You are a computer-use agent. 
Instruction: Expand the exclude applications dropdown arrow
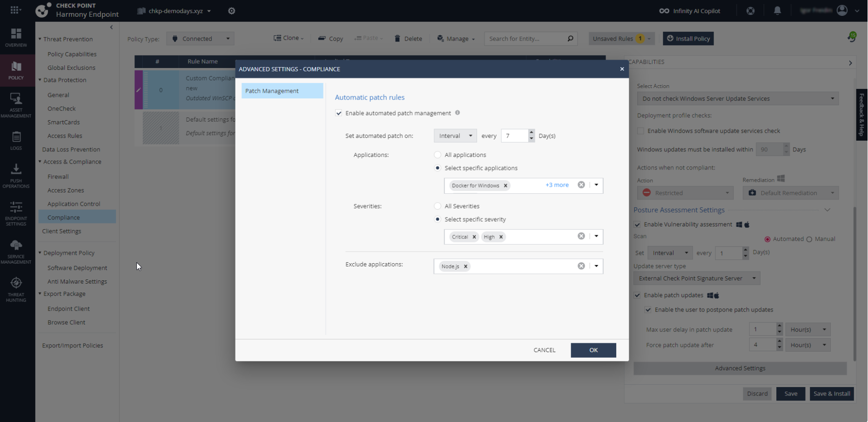pyautogui.click(x=596, y=266)
